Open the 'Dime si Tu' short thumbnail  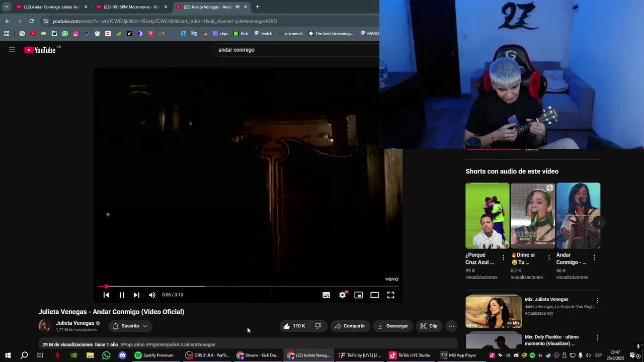pyautogui.click(x=533, y=216)
